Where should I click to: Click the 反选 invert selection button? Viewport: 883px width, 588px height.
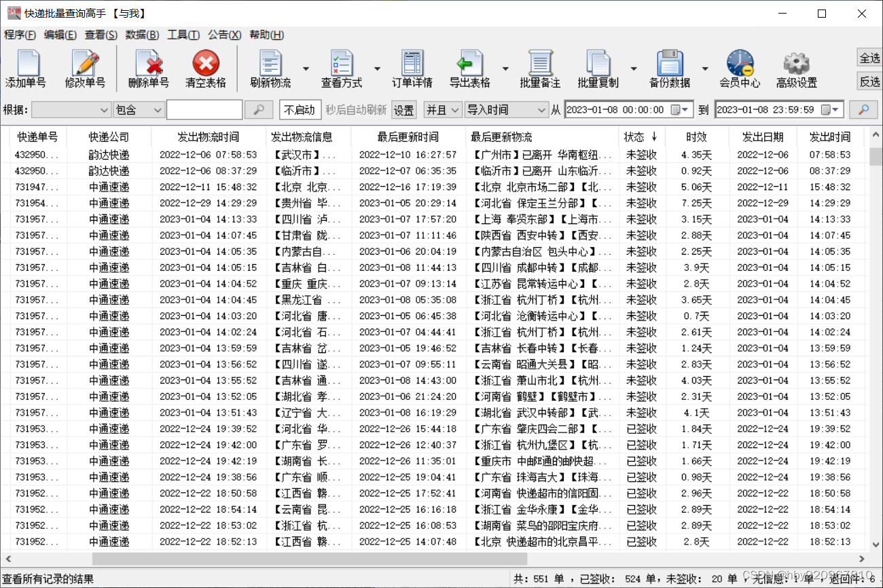(x=869, y=81)
